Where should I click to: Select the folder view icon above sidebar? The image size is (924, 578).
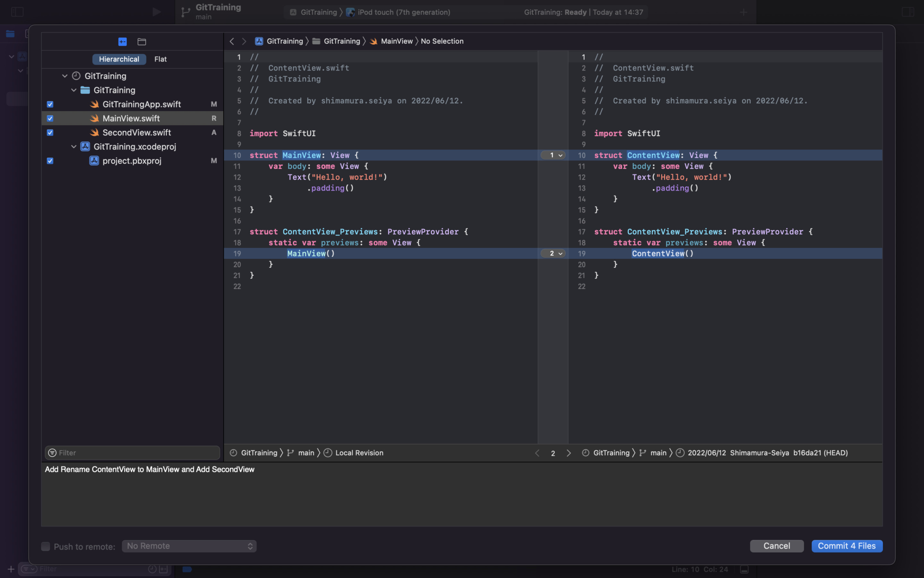142,41
